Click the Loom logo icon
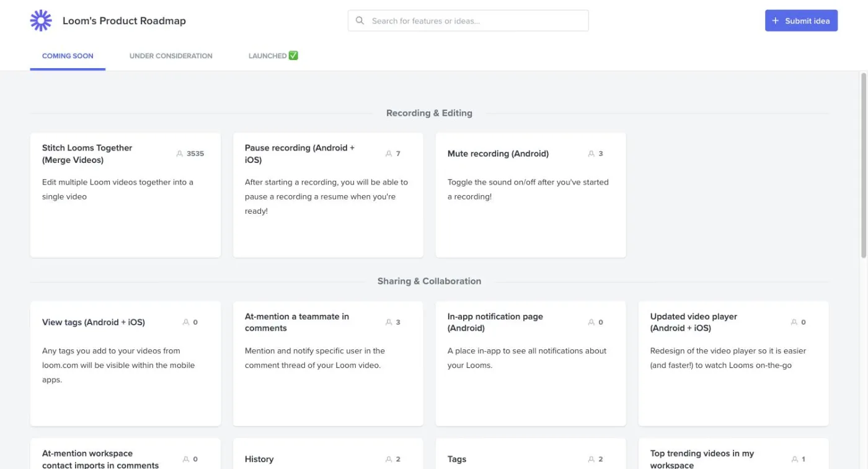This screenshot has width=868, height=469. [41, 20]
